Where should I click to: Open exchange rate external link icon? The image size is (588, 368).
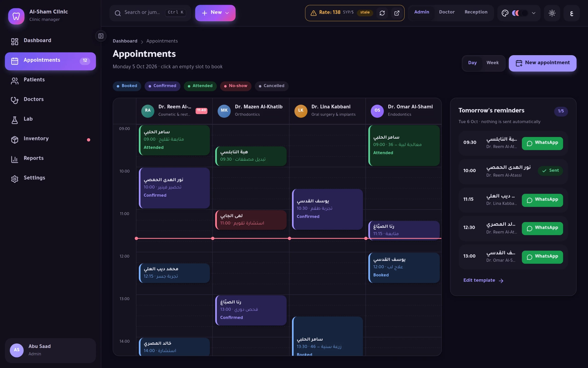pyautogui.click(x=396, y=13)
